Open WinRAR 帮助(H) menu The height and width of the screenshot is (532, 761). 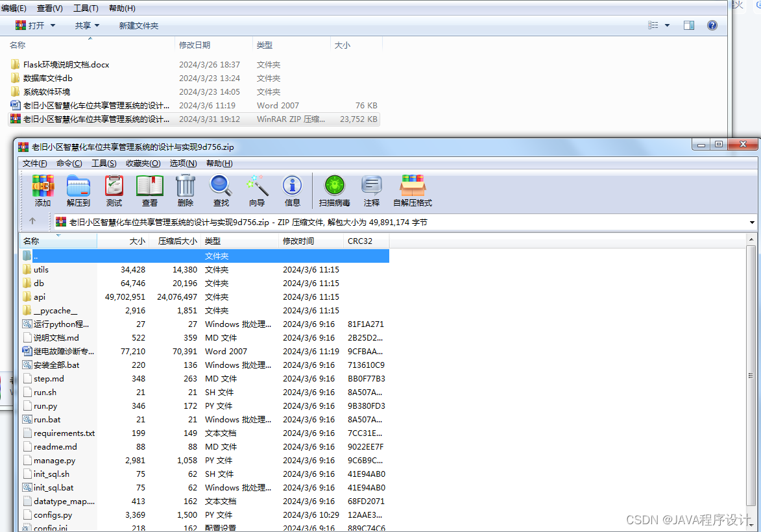219,163
